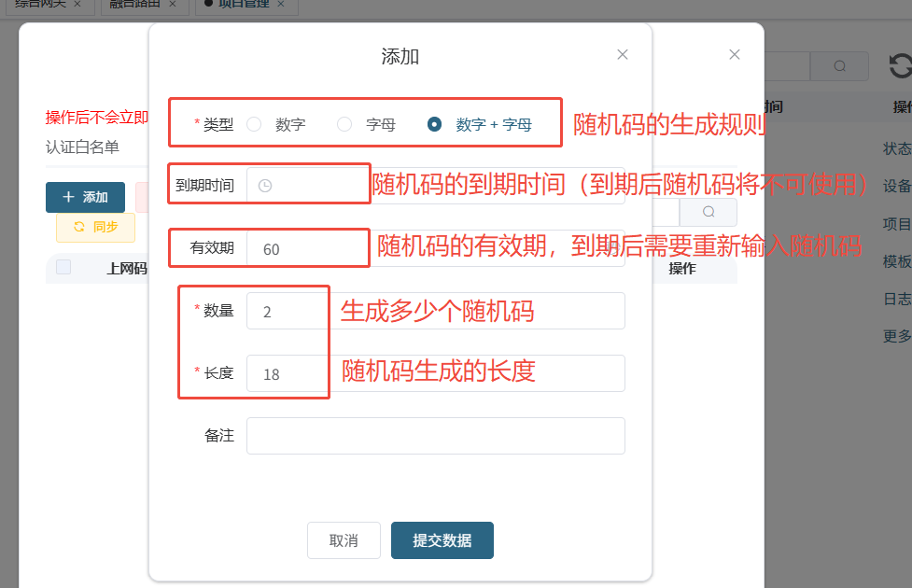Tick the select-all checkbox in table header

click(63, 268)
